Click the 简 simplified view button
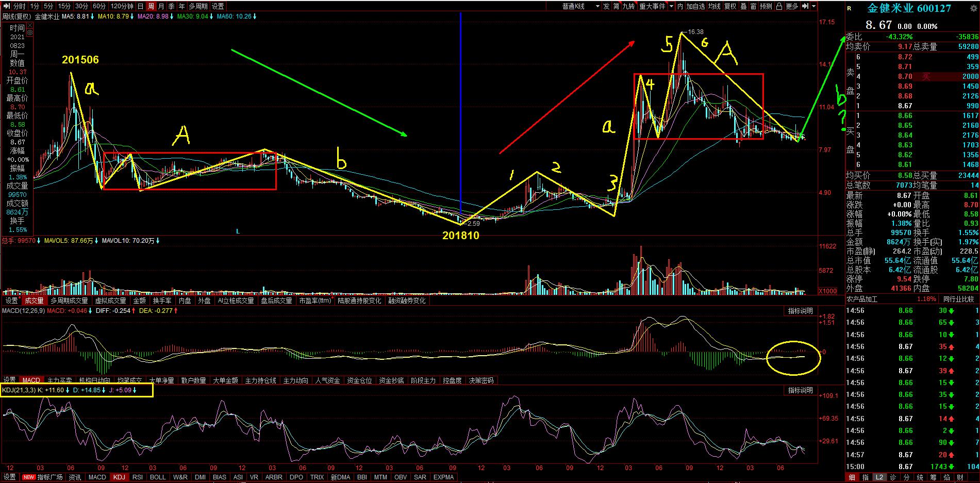 point(616,6)
